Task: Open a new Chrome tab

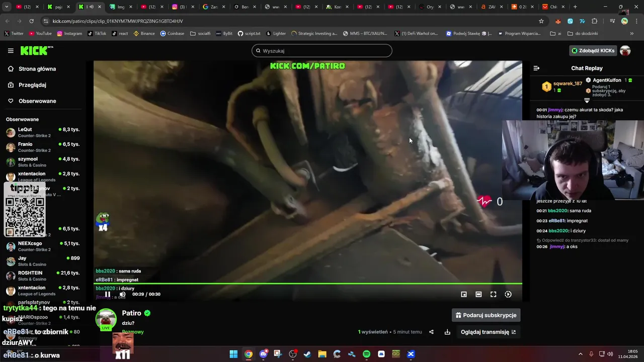Action: (575, 7)
